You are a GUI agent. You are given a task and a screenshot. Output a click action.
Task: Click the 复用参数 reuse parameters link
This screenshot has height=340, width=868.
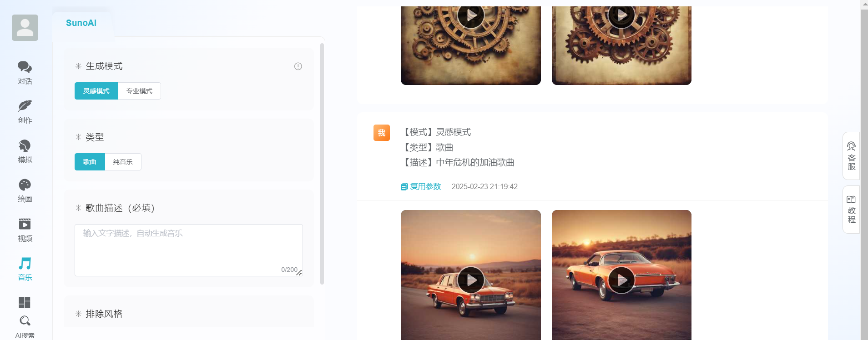[421, 186]
